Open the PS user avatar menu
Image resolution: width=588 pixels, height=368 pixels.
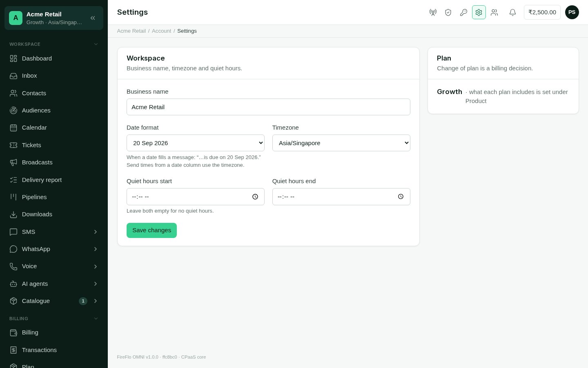click(572, 12)
